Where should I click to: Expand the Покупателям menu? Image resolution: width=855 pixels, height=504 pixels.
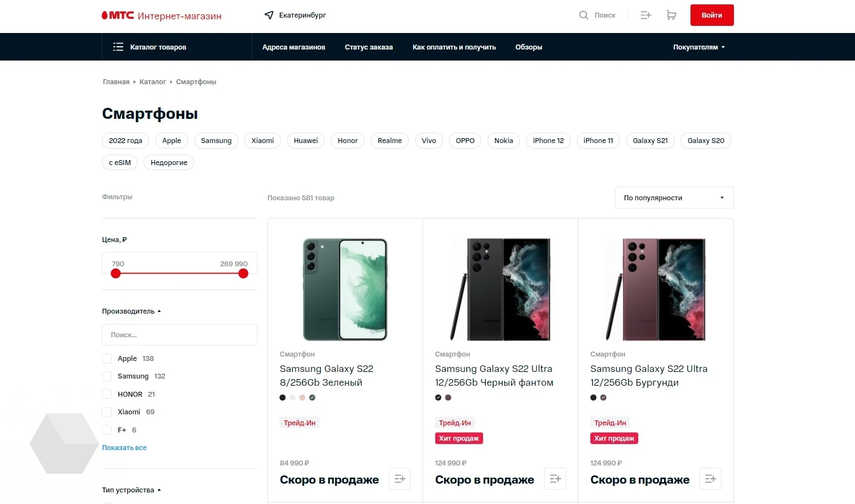pyautogui.click(x=699, y=47)
